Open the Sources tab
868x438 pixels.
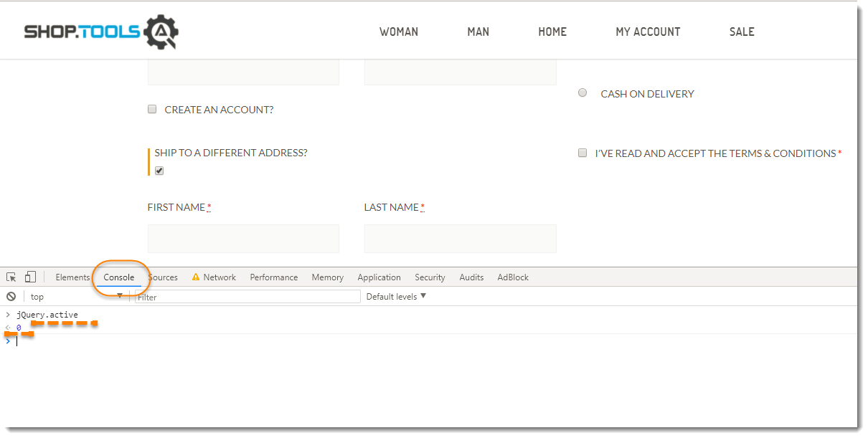click(164, 277)
